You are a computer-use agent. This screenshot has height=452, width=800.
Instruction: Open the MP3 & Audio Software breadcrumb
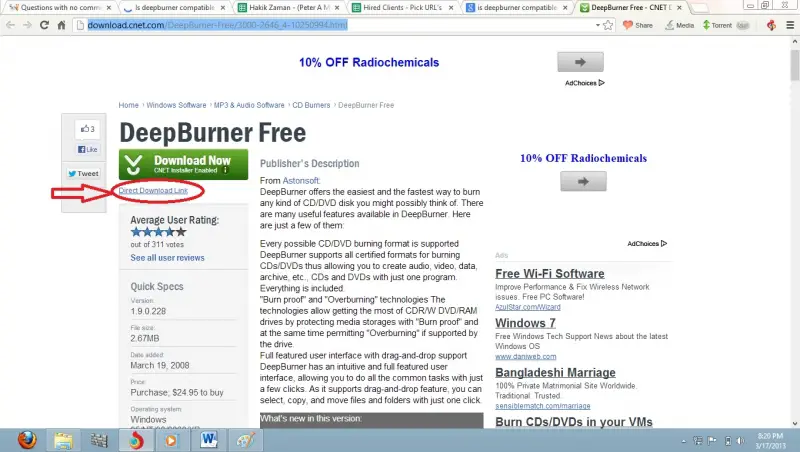(249, 105)
